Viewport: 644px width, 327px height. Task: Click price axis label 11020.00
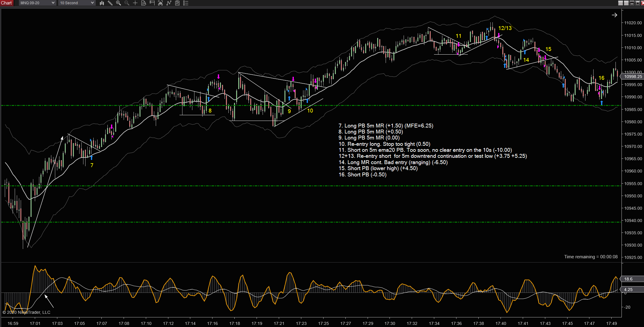[633, 23]
